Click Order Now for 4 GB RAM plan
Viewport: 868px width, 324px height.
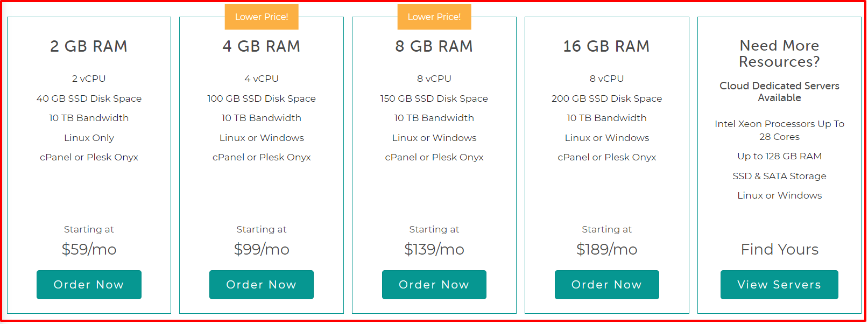click(x=261, y=284)
